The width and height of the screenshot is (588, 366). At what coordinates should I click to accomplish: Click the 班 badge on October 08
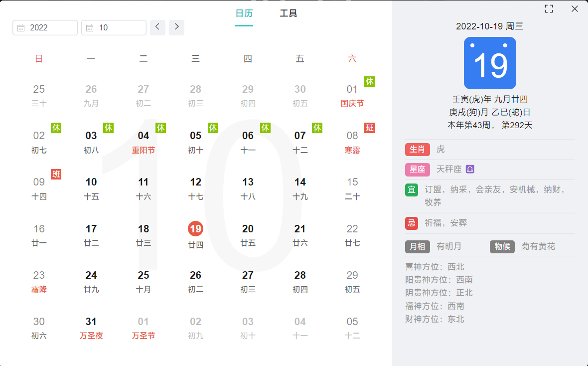pos(369,128)
